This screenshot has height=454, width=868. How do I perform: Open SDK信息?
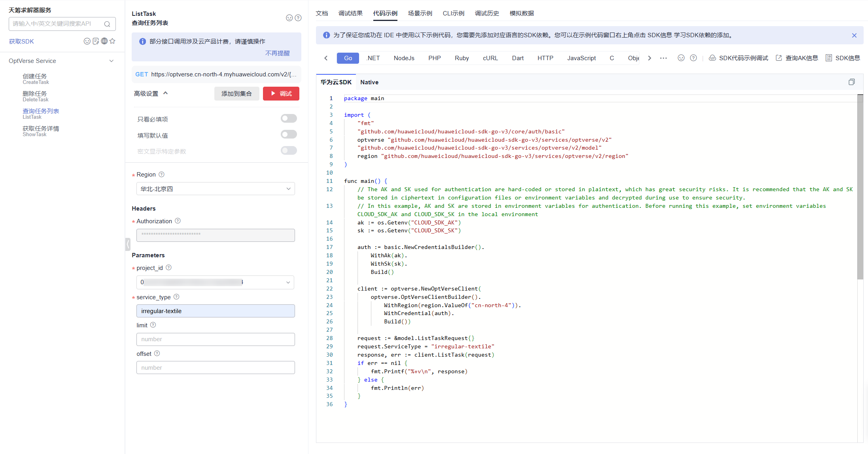point(843,58)
